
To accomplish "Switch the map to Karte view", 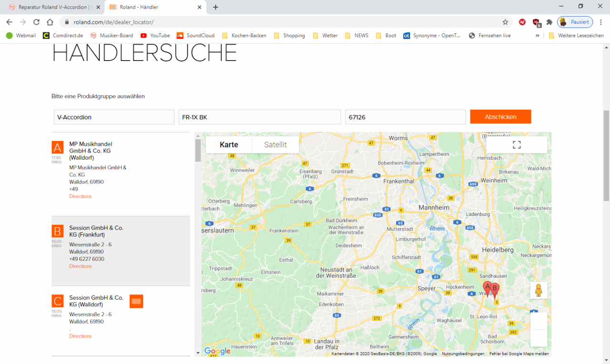I will pyautogui.click(x=229, y=145).
